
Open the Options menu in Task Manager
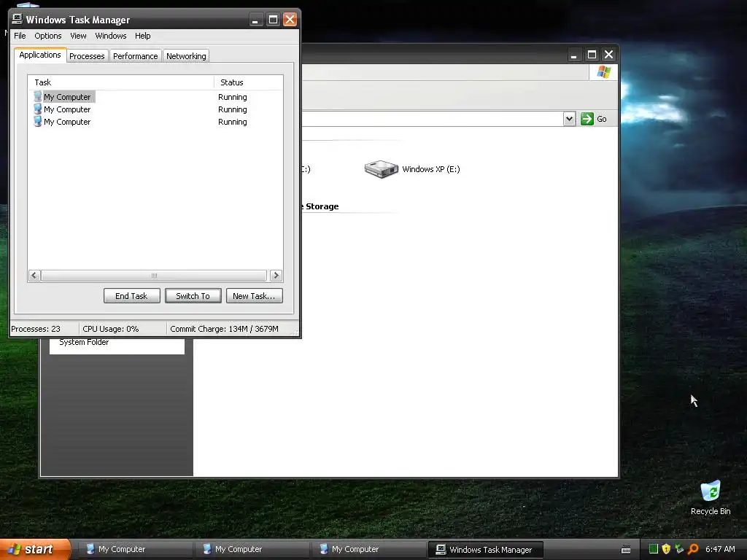(x=47, y=36)
